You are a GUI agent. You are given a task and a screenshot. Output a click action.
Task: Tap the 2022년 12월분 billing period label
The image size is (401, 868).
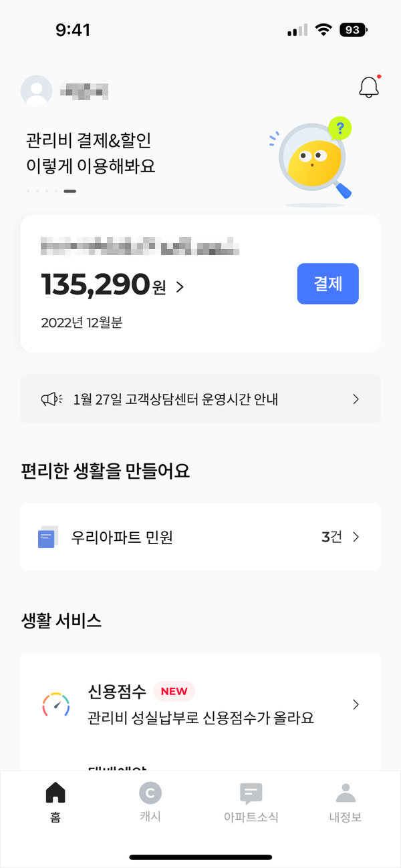click(x=82, y=322)
